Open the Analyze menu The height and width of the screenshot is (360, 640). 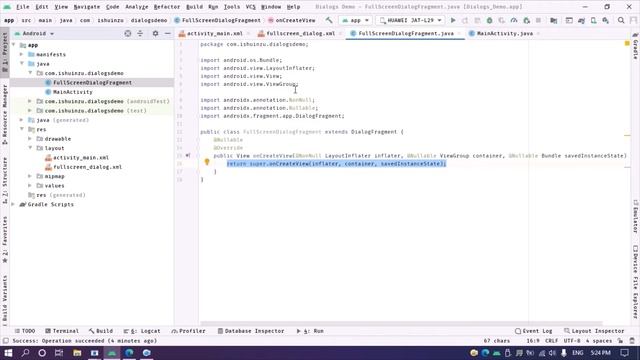pyautogui.click(x=136, y=7)
